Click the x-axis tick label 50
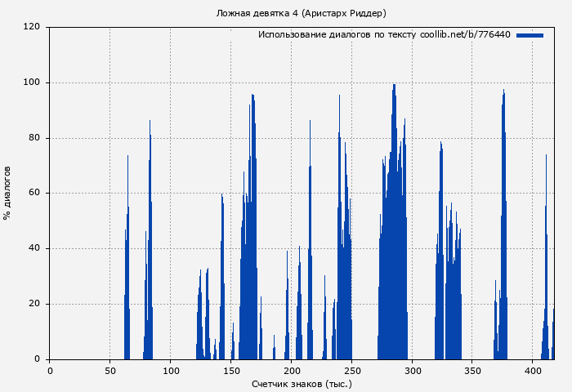Viewport: 572px width, 392px height. point(110,370)
